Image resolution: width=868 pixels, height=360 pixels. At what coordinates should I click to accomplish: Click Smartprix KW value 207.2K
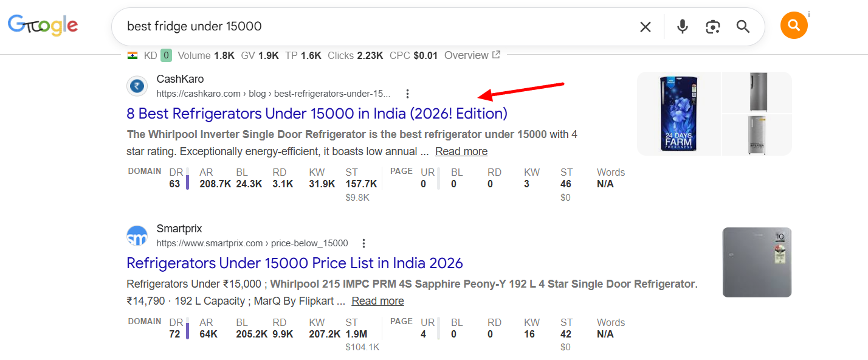(325, 334)
